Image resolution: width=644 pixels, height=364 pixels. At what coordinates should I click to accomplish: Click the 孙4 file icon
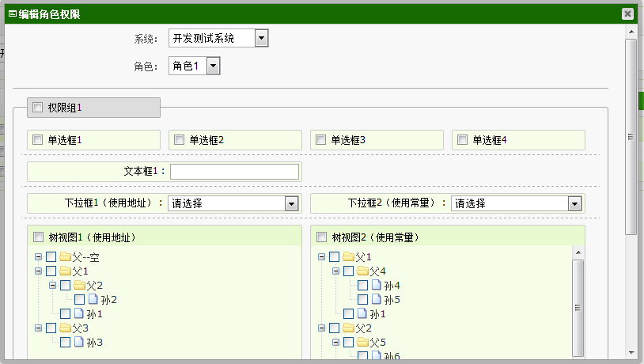pos(377,285)
